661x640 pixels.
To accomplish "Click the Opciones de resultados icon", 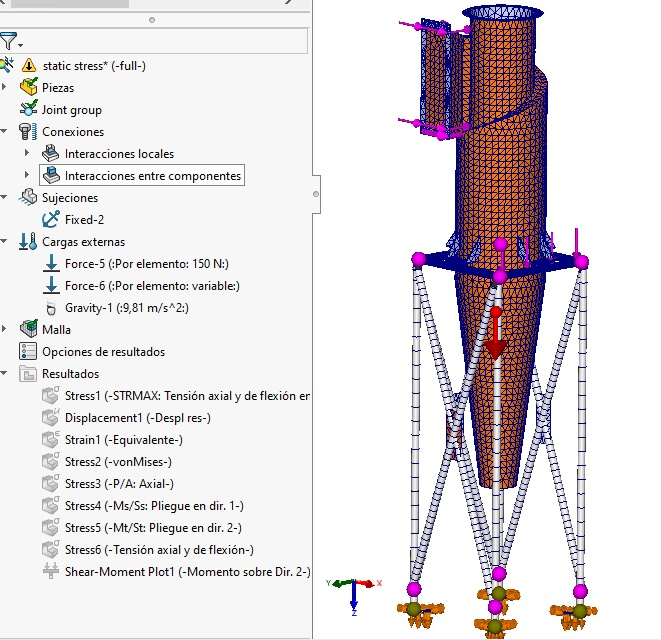I will point(28,351).
